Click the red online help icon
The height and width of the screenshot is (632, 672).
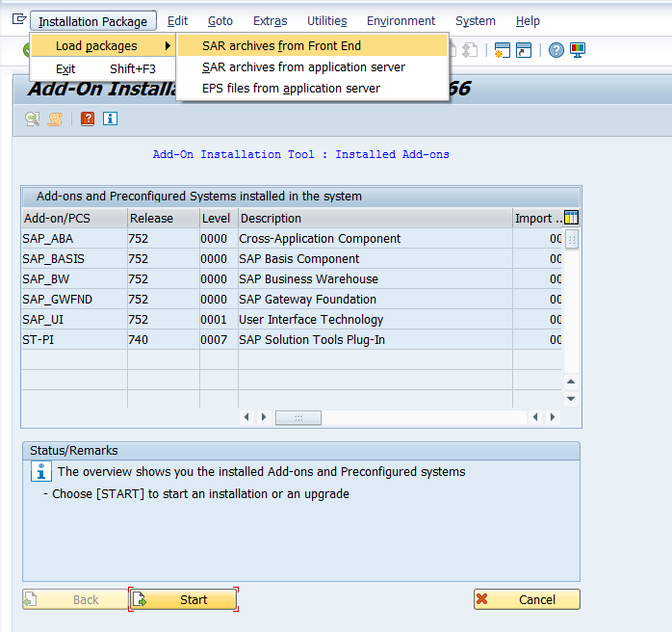88,118
